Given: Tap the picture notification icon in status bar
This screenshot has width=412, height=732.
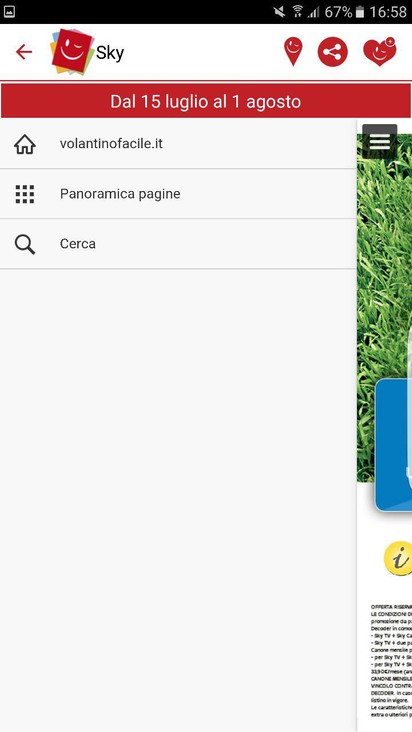Looking at the screenshot, I should 9,12.
